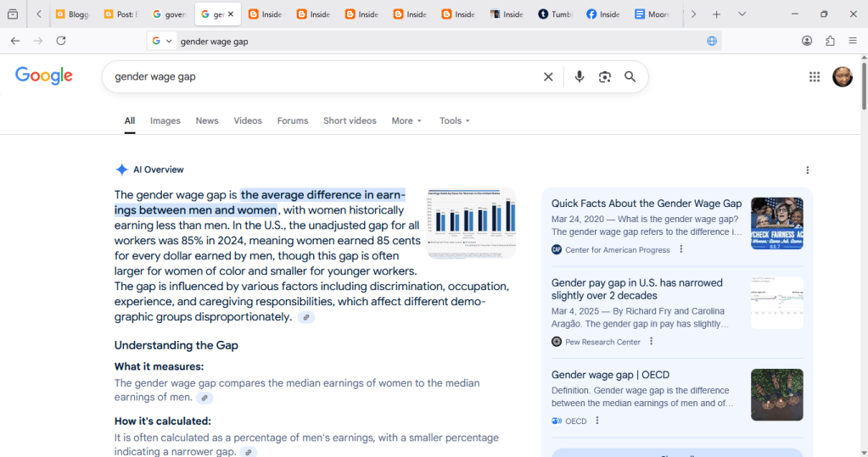Click the AI Overview sparkle icon

coord(121,170)
